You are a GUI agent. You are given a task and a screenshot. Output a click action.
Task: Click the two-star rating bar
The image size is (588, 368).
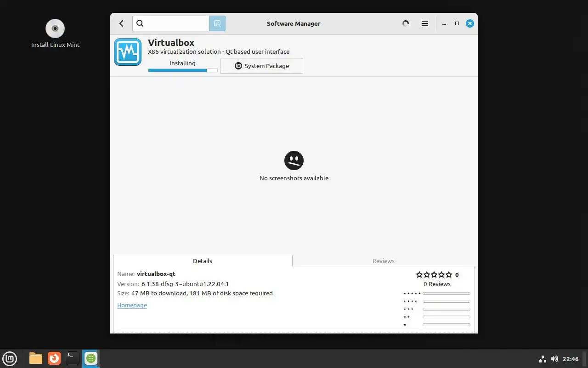pos(447,317)
